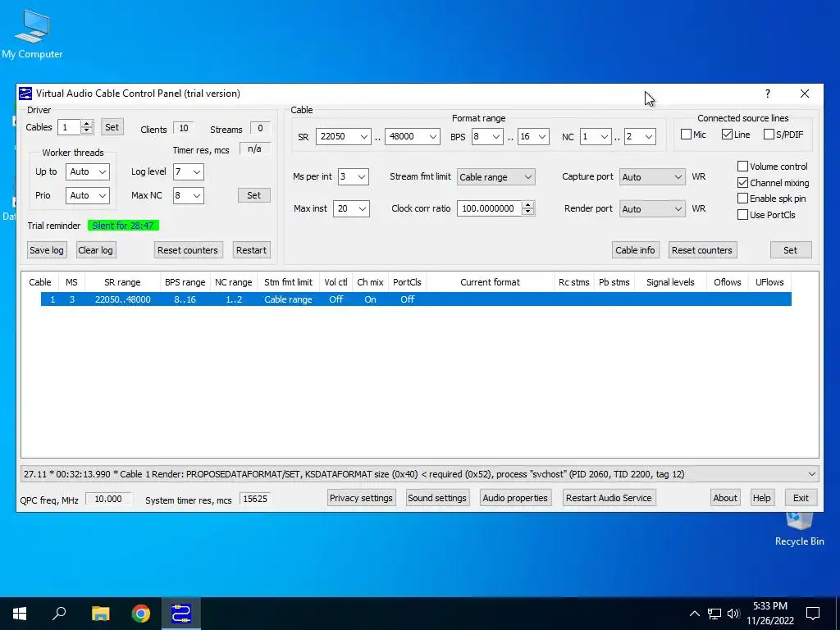This screenshot has height=630, width=840.
Task: Enable Volume control checkbox
Action: (x=742, y=167)
